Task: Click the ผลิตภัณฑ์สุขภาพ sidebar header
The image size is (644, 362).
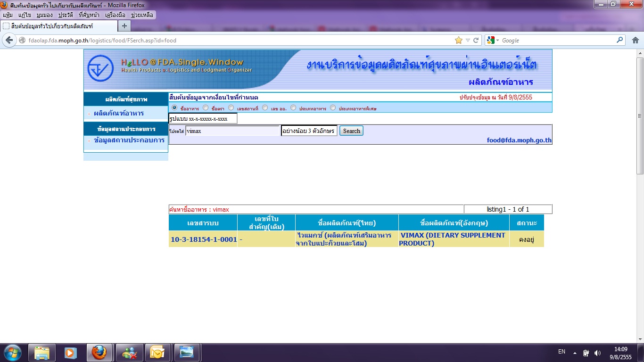Action: 126,99
